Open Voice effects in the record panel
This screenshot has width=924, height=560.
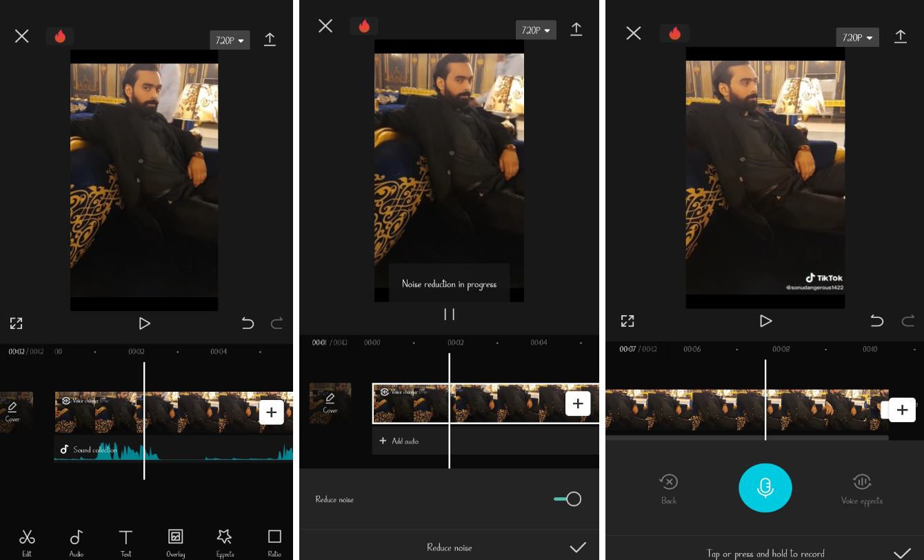(x=862, y=489)
